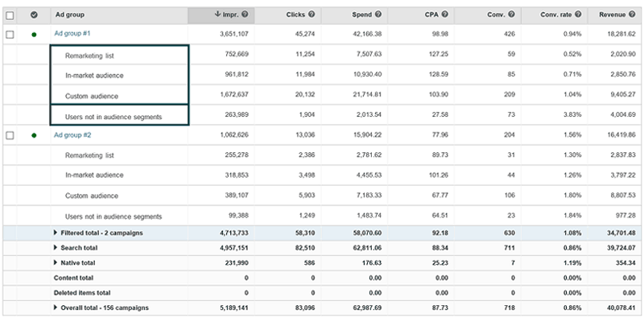Screen dimensions: 644x322
Task: Click the status checkmark column header icon
Action: [x=33, y=14]
